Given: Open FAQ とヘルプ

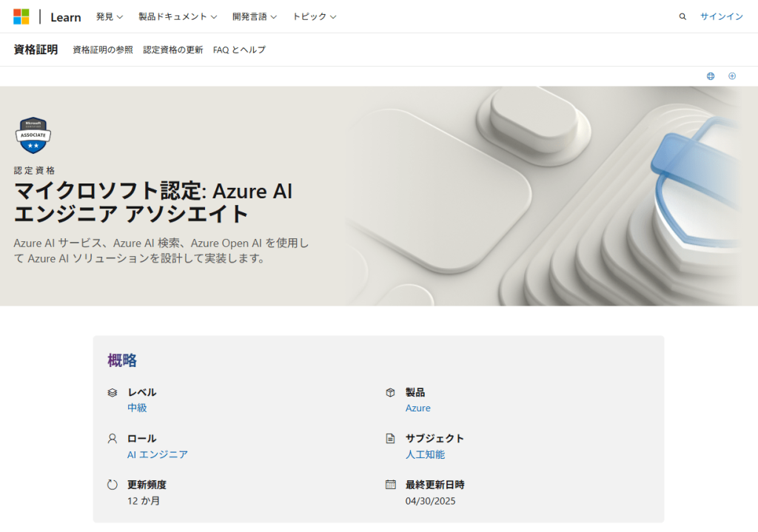Looking at the screenshot, I should pos(239,50).
